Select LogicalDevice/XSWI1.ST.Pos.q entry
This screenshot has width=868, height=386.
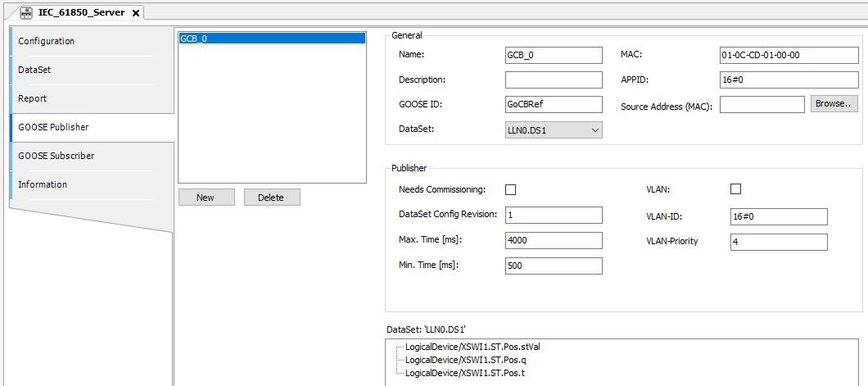pos(465,359)
